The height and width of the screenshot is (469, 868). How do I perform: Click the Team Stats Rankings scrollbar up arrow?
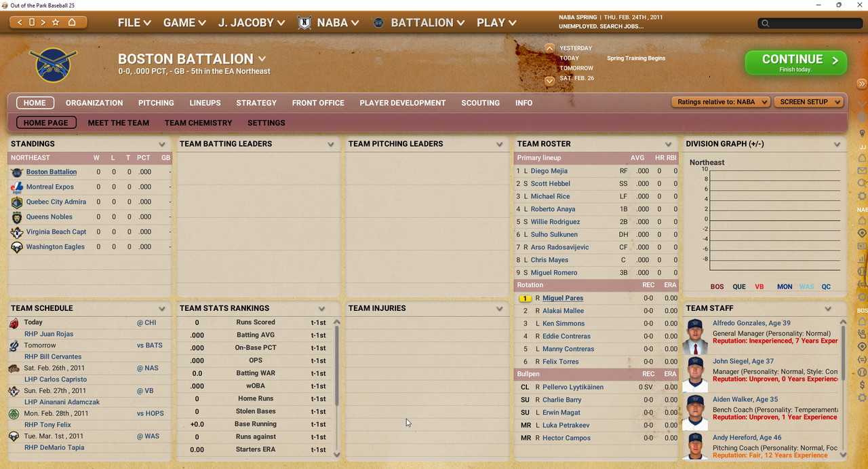click(x=336, y=321)
